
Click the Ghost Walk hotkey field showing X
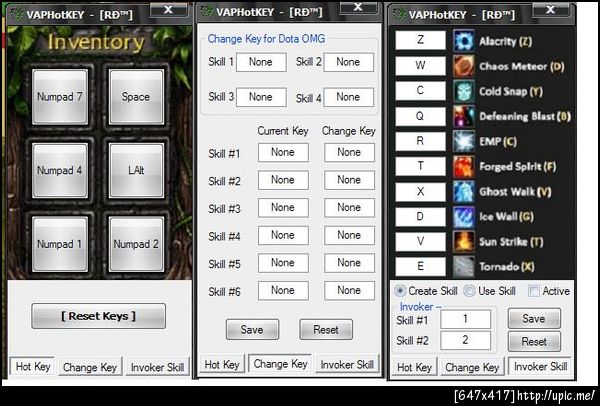point(421,192)
